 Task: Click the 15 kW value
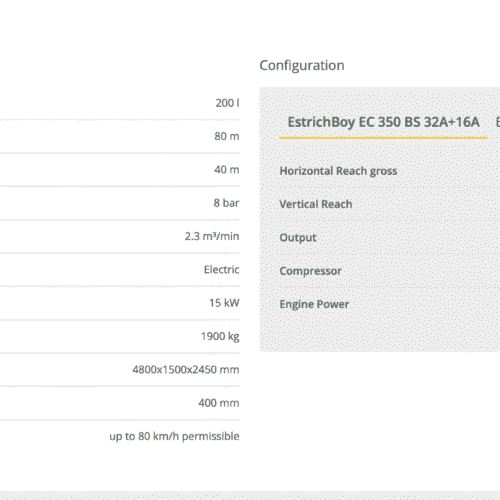(x=224, y=303)
